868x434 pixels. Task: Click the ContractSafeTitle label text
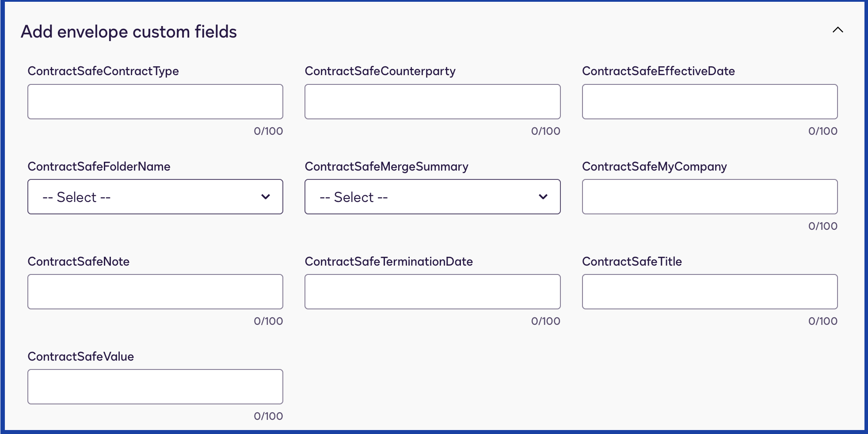632,262
